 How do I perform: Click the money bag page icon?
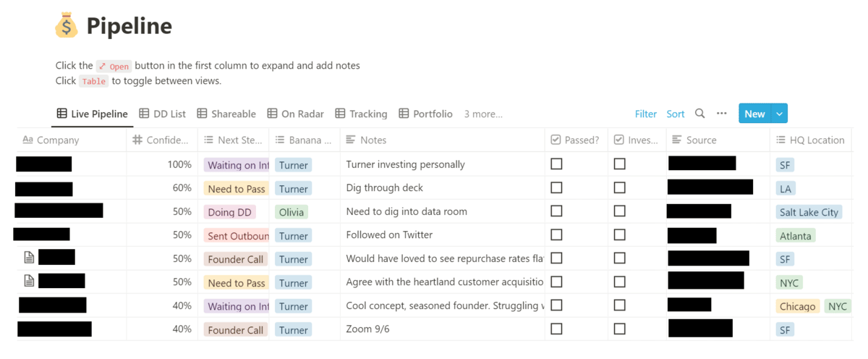coord(67,27)
